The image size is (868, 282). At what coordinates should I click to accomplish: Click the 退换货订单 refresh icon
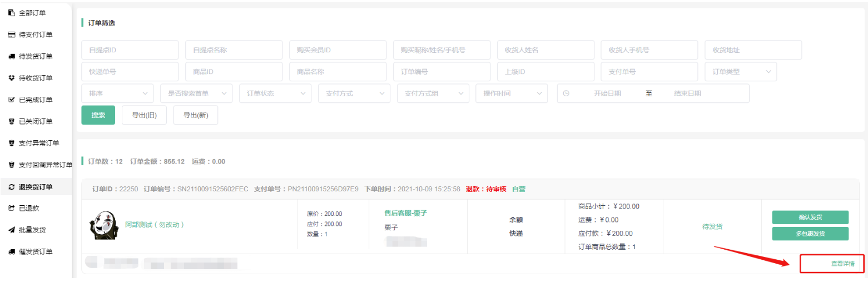(x=11, y=187)
